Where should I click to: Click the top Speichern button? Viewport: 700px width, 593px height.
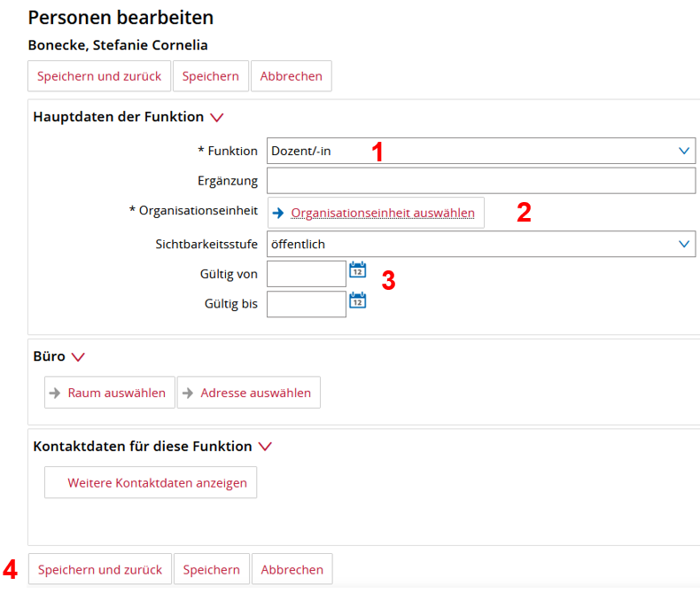coord(211,76)
